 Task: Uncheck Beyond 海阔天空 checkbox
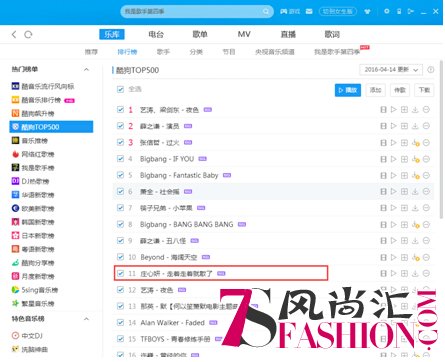coord(120,257)
